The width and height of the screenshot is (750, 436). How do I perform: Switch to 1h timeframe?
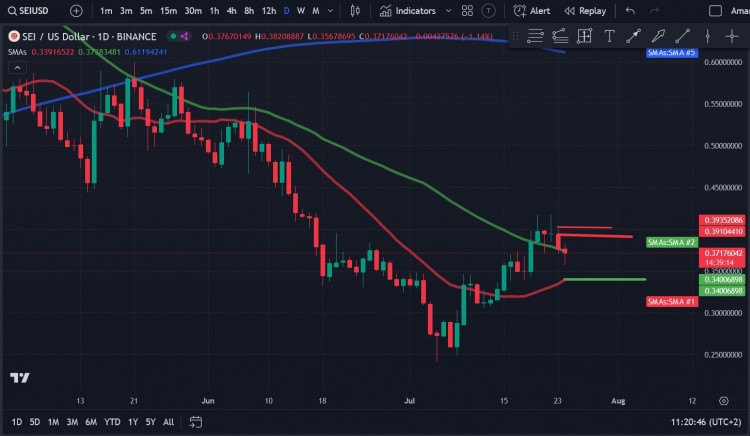pos(214,11)
